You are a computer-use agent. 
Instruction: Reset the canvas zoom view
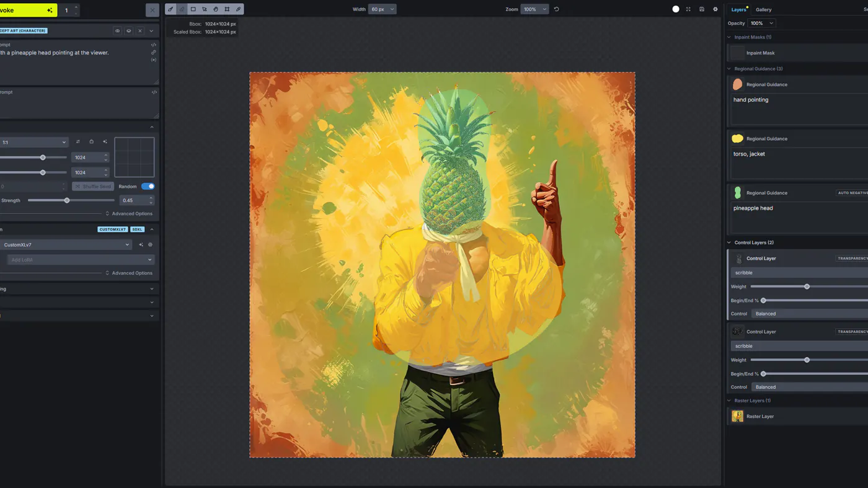tap(556, 9)
